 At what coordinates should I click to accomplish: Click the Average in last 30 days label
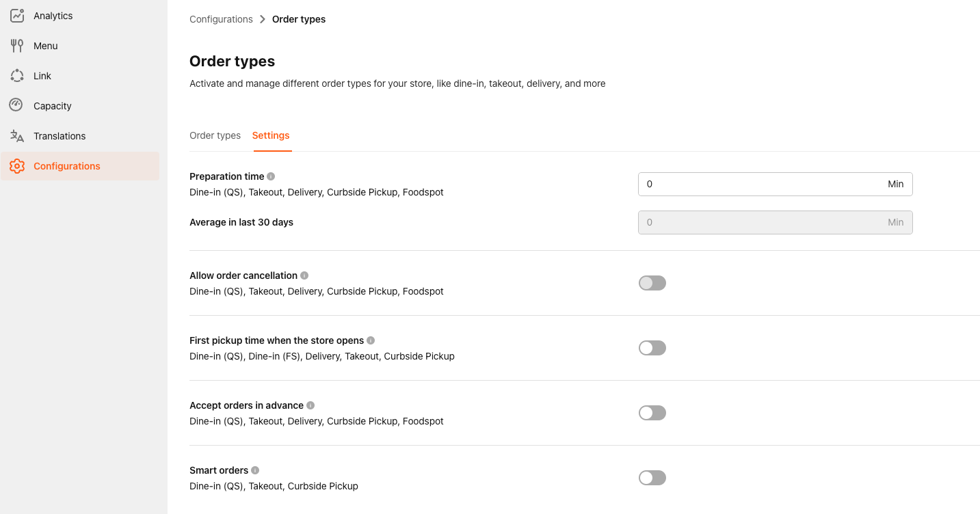point(241,222)
